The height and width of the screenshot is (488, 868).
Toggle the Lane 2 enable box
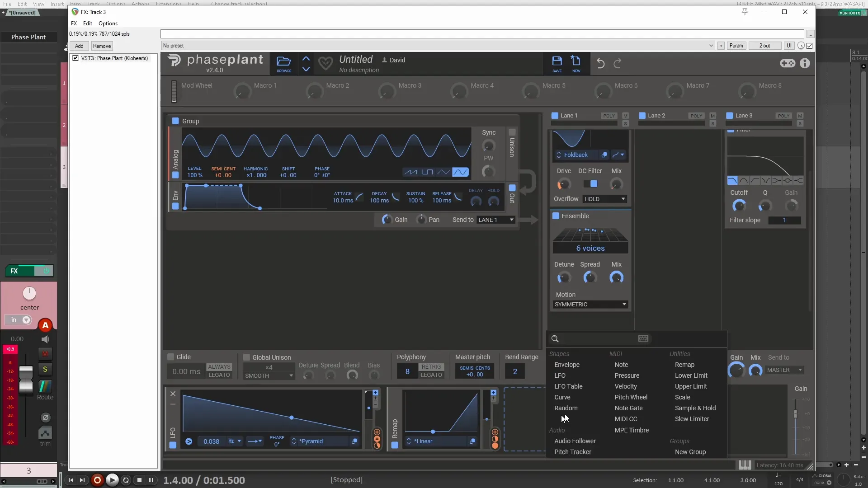click(x=642, y=116)
